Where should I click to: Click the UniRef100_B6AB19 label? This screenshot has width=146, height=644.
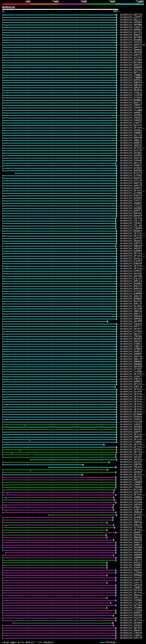[131, 231]
